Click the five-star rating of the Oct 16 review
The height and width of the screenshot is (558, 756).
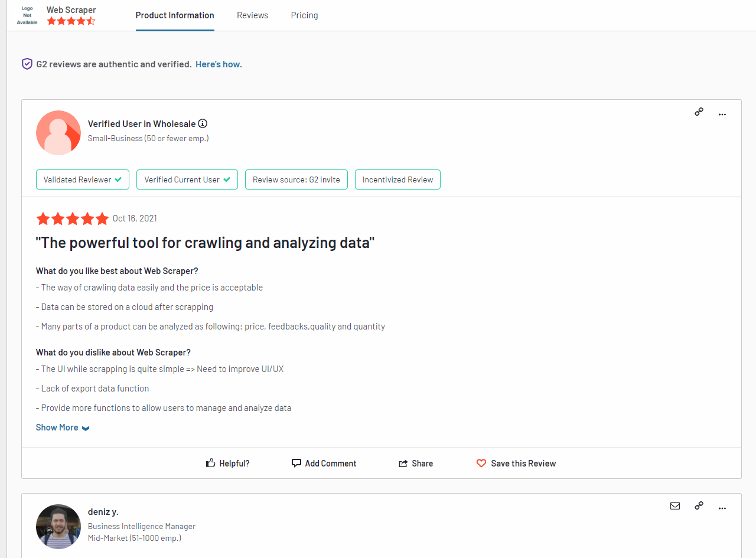[x=73, y=218]
